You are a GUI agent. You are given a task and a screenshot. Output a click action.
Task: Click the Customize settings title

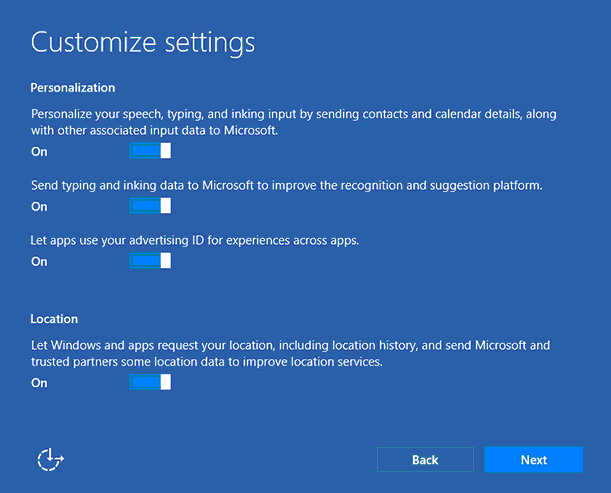(143, 42)
